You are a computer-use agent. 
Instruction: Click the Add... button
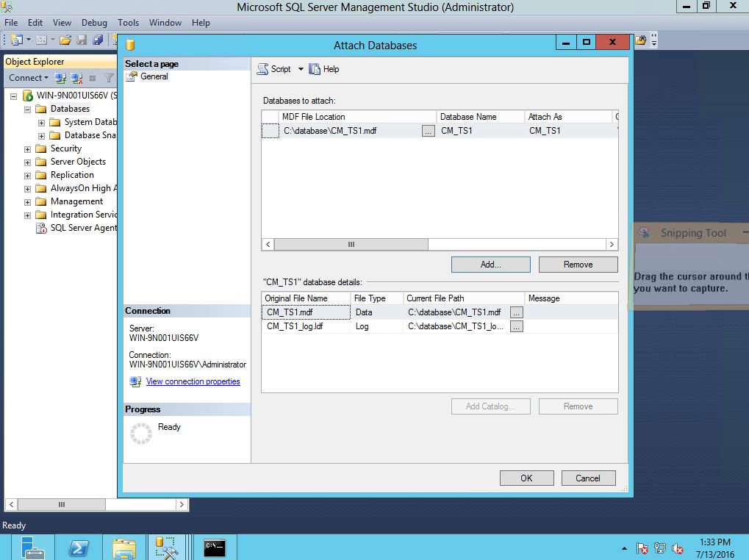490,265
